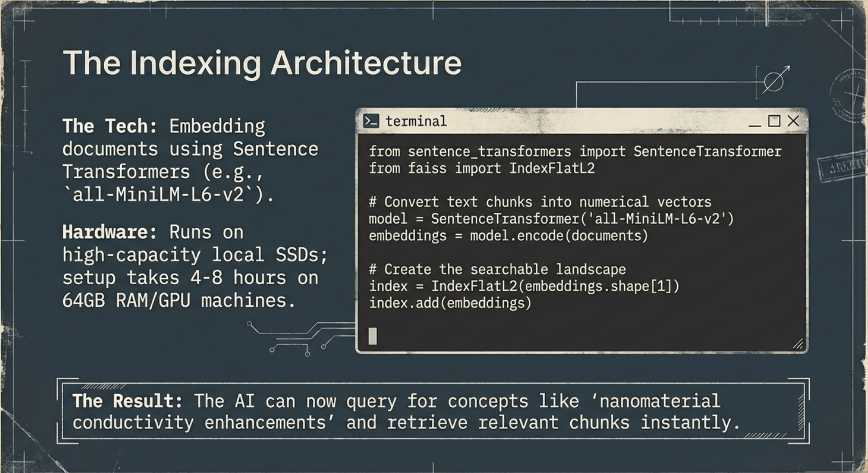Maximize the terminal window
Viewport: 868px width, 473px height.
(x=774, y=121)
